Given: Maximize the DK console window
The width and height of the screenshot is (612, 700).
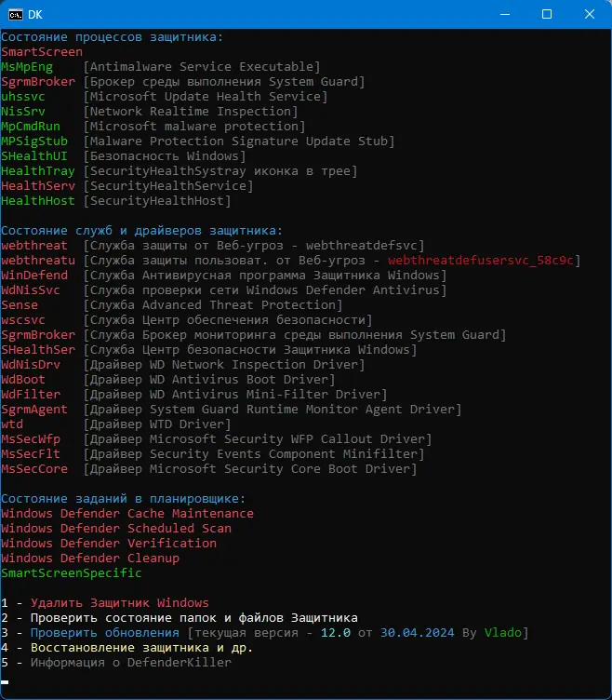Looking at the screenshot, I should pyautogui.click(x=547, y=14).
